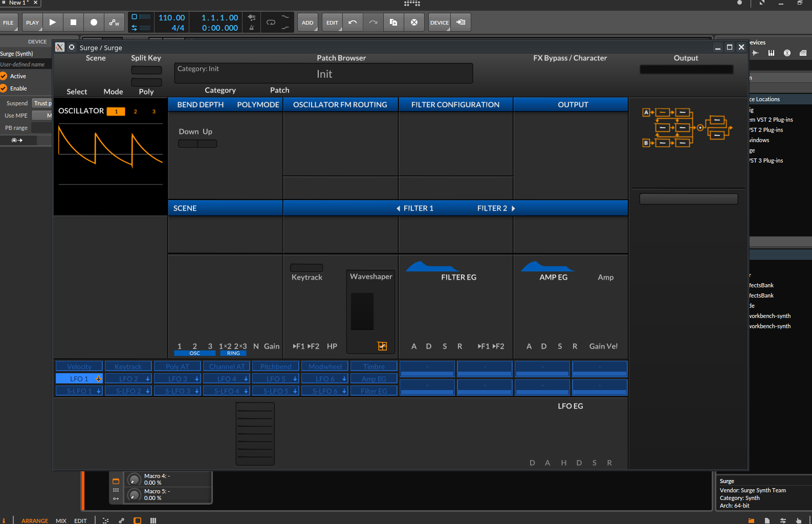Start playback with the play triangle button

pyautogui.click(x=53, y=22)
